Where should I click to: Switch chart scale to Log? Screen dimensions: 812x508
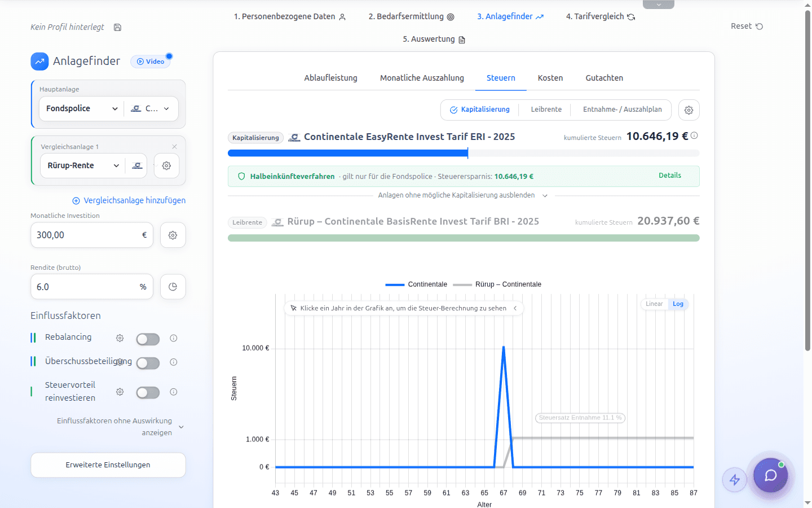(678, 304)
